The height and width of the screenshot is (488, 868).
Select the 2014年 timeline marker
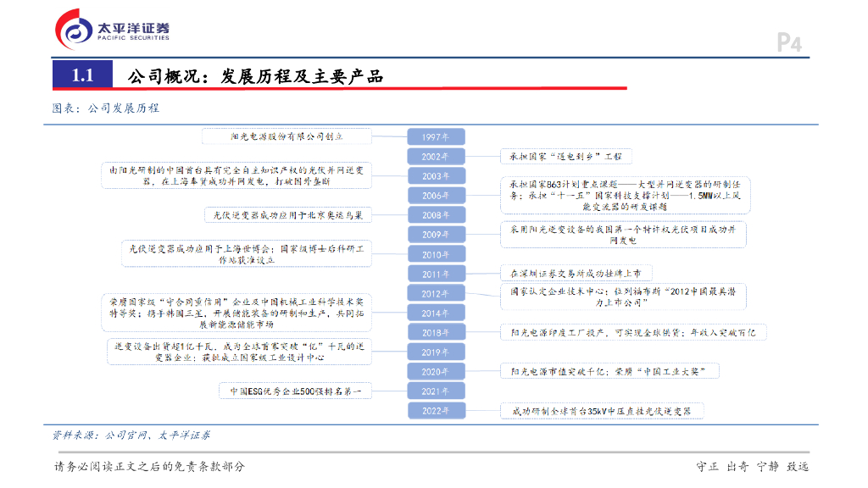tap(436, 313)
